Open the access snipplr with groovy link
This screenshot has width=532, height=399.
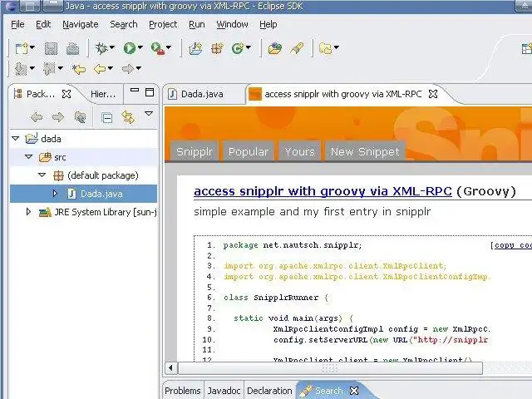pos(323,191)
